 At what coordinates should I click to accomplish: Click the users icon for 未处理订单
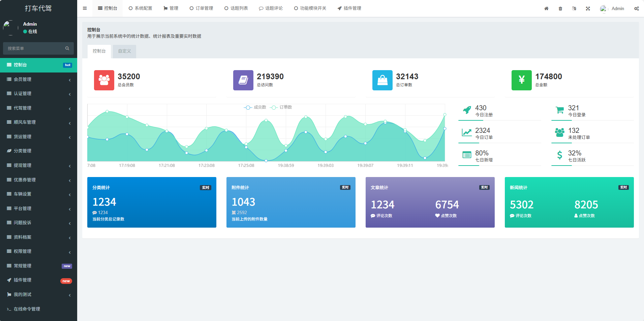tap(560, 133)
